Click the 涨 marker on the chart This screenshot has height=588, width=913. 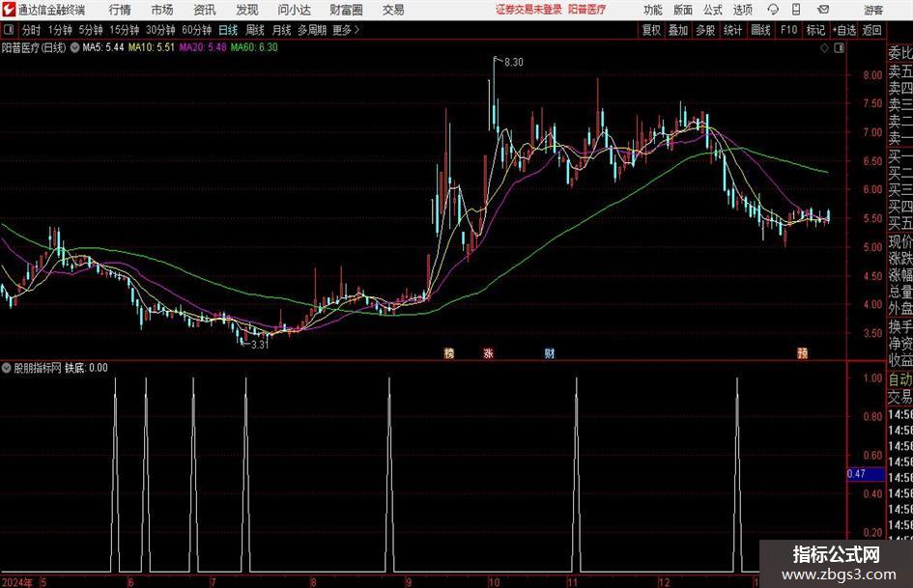click(488, 352)
